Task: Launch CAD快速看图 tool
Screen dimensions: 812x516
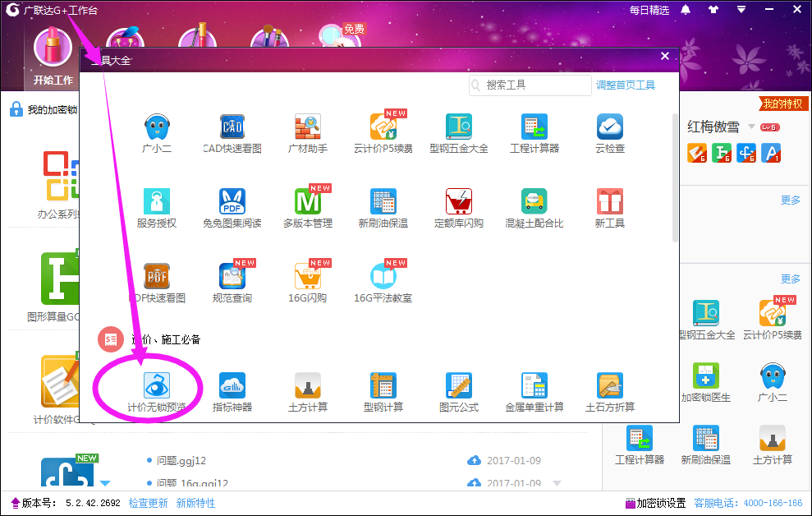Action: click(232, 134)
